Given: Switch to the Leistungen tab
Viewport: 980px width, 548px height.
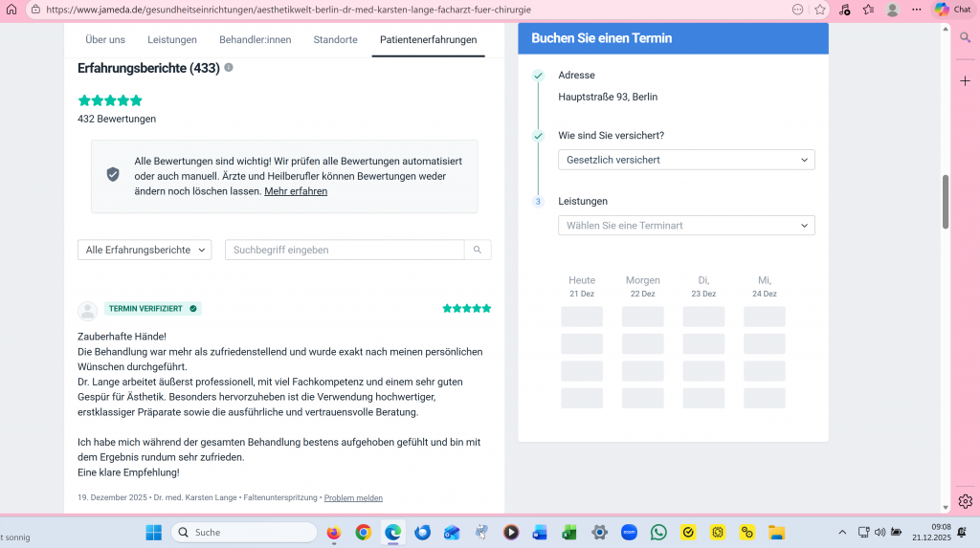Looking at the screenshot, I should (172, 39).
